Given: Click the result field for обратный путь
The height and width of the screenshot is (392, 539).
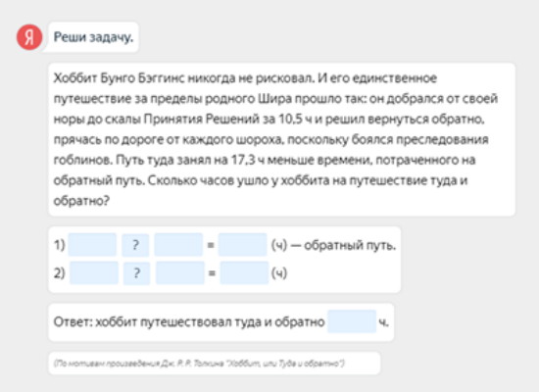Looking at the screenshot, I should tap(243, 244).
